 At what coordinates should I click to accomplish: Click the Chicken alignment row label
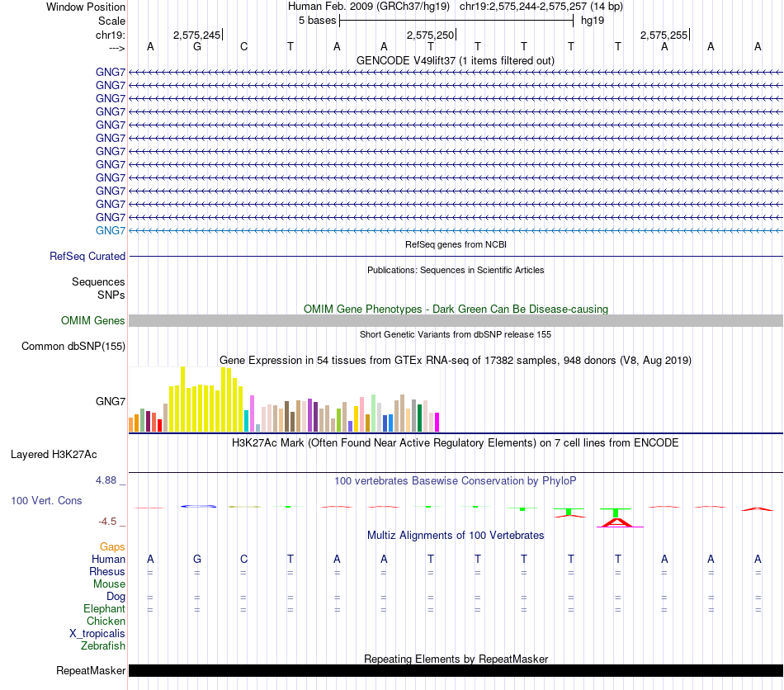[106, 621]
